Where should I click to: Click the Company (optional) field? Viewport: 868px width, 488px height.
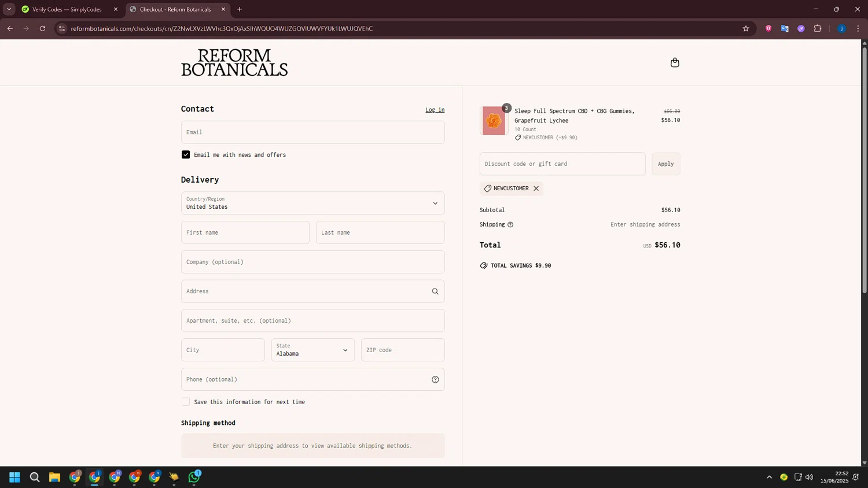point(313,262)
